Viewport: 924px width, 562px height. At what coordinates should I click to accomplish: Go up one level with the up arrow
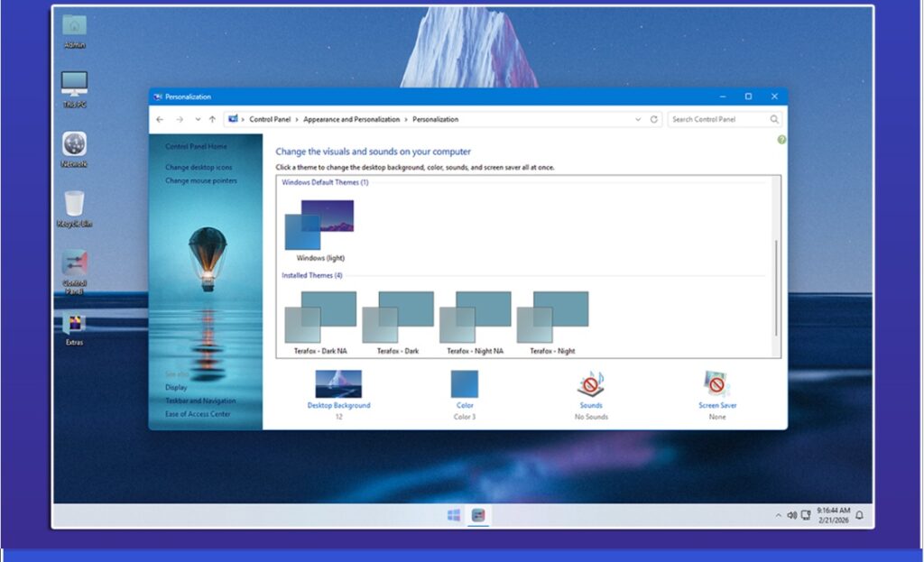coord(212,119)
